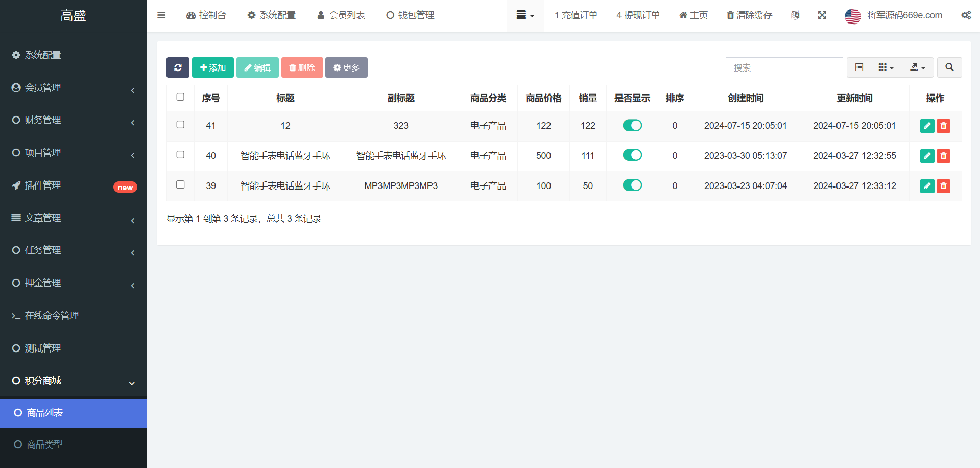Switch to the 钱包管理 top tab

(x=410, y=15)
